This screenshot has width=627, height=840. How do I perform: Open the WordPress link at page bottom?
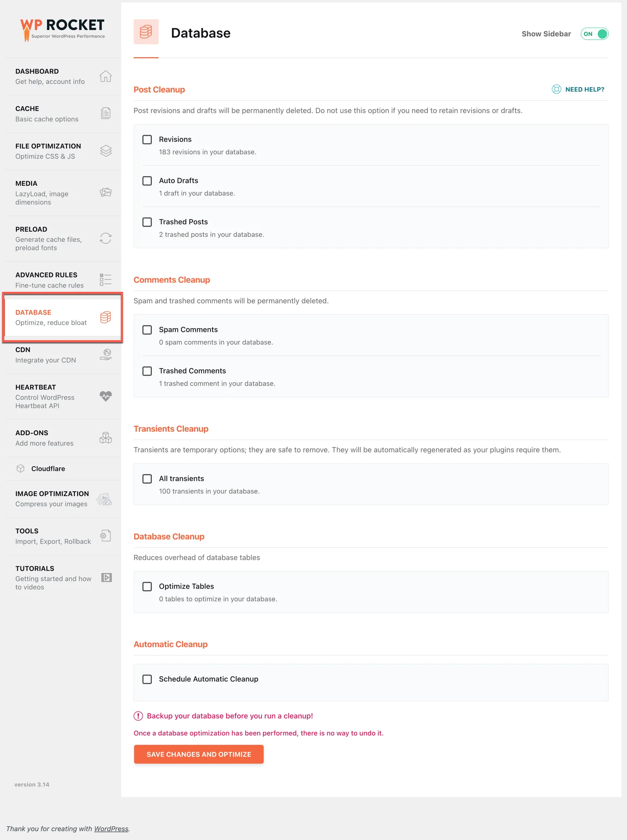tap(111, 829)
